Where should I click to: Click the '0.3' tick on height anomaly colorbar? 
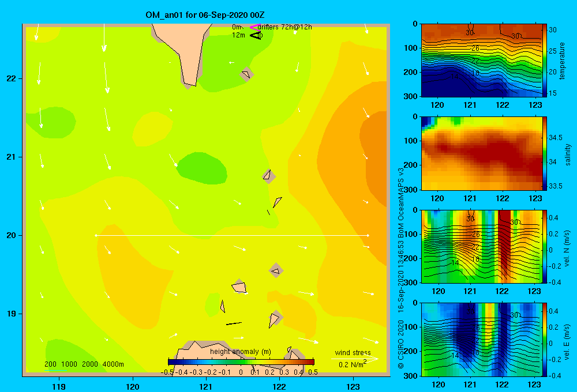pos(284,372)
